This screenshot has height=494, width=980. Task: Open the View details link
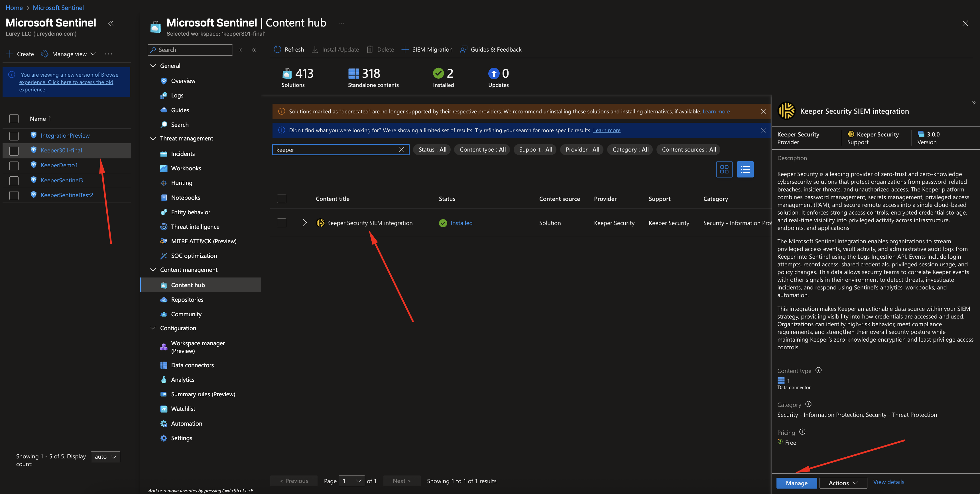click(x=888, y=482)
